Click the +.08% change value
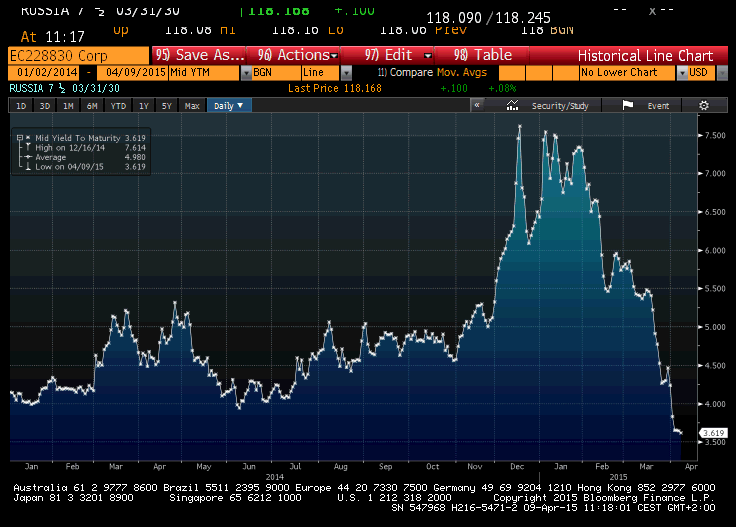 502,88
